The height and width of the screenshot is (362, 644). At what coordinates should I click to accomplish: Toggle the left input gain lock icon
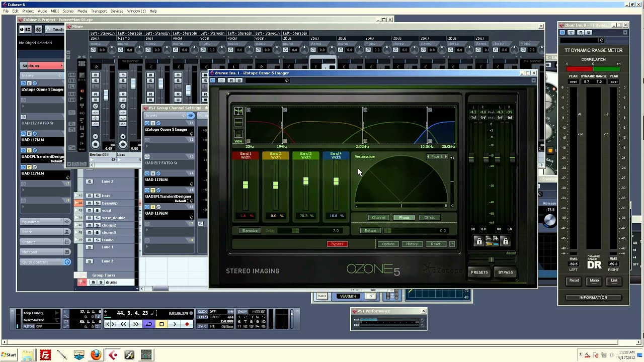point(479,241)
